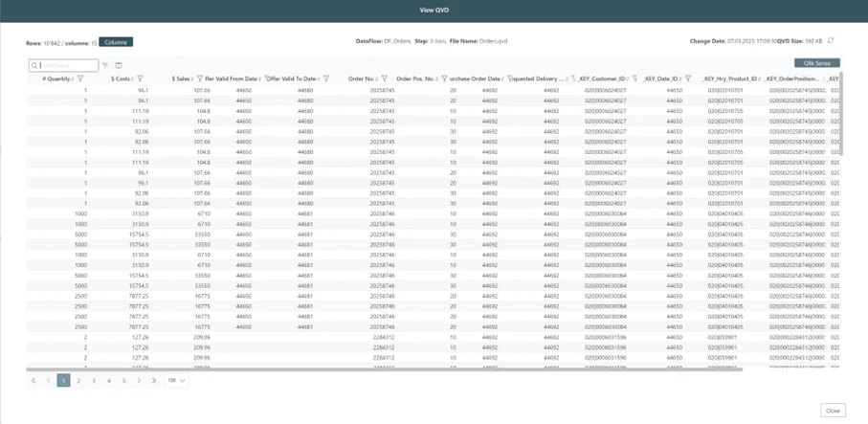Open filter for _KEY_Date_ID column

[x=688, y=78]
